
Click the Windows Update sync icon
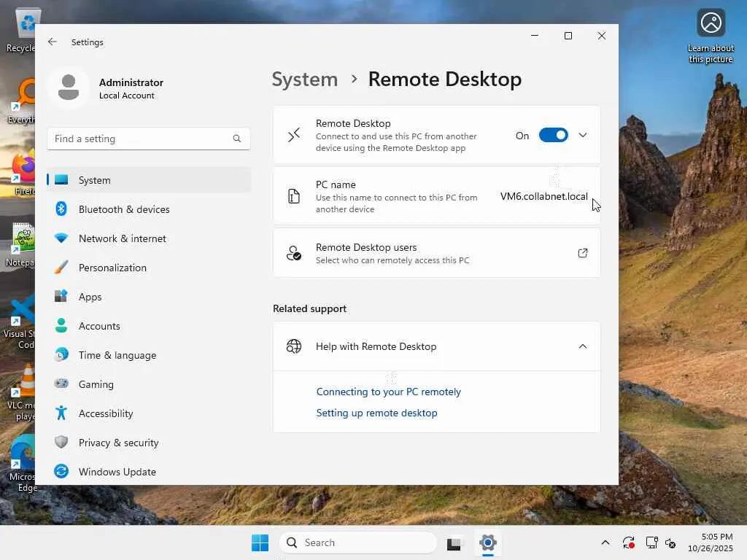(61, 472)
